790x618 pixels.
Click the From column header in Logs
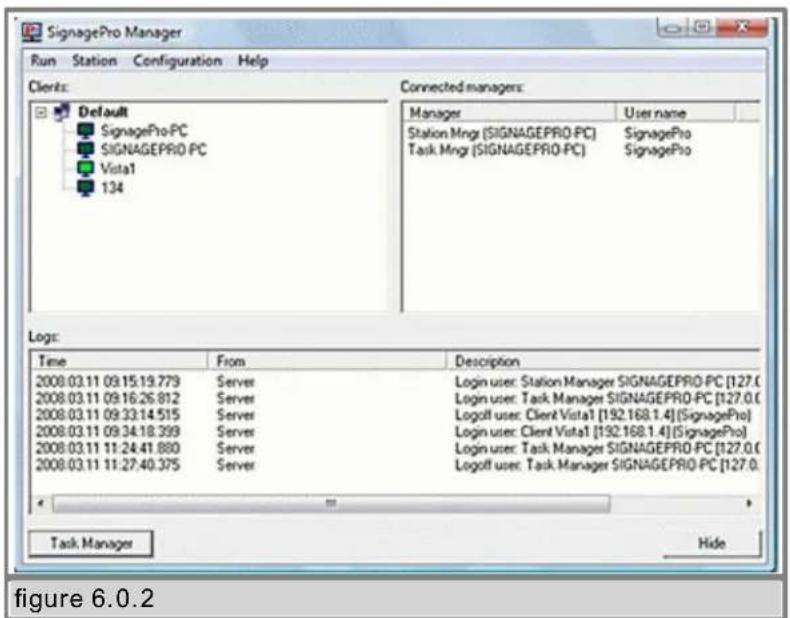pyautogui.click(x=327, y=361)
